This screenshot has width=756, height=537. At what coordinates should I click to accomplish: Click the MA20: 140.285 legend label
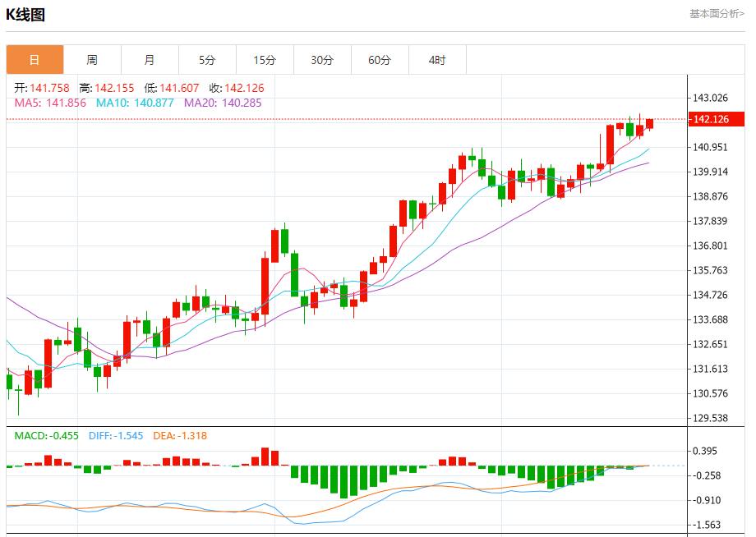(x=223, y=103)
